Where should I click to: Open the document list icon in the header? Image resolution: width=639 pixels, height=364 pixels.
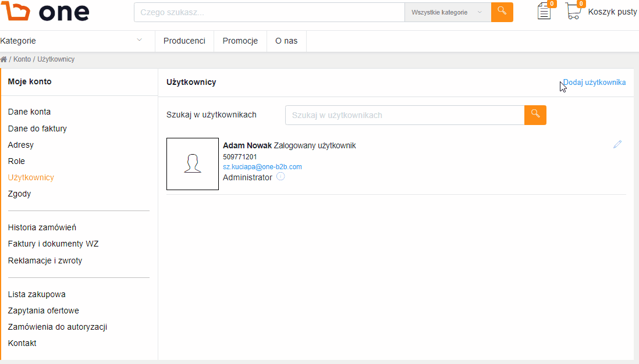(544, 11)
